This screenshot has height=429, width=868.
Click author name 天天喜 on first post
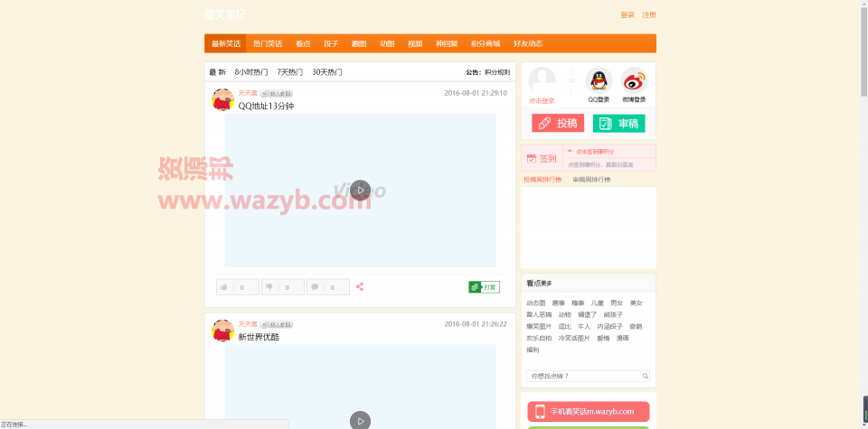click(248, 93)
